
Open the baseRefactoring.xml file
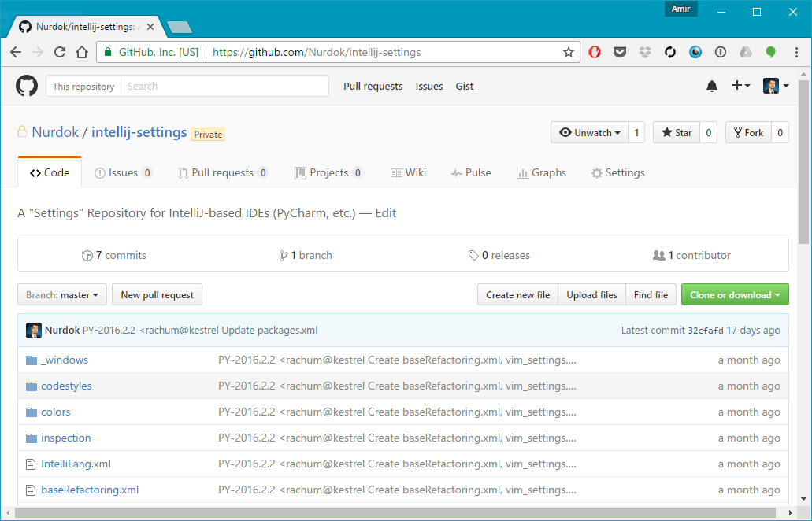pos(90,490)
